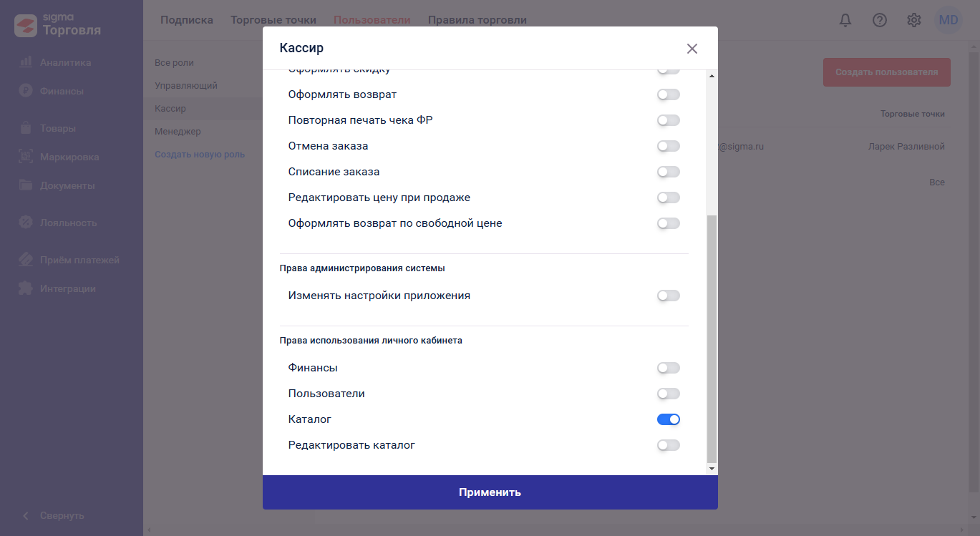Open the Аналитика sidebar icon
The image size is (980, 536).
click(26, 62)
